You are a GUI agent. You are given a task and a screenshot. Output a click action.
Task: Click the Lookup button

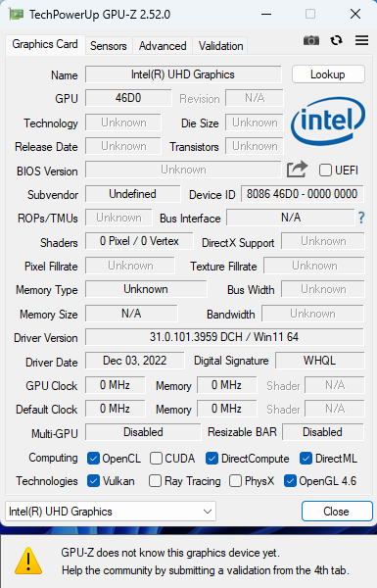click(x=328, y=74)
